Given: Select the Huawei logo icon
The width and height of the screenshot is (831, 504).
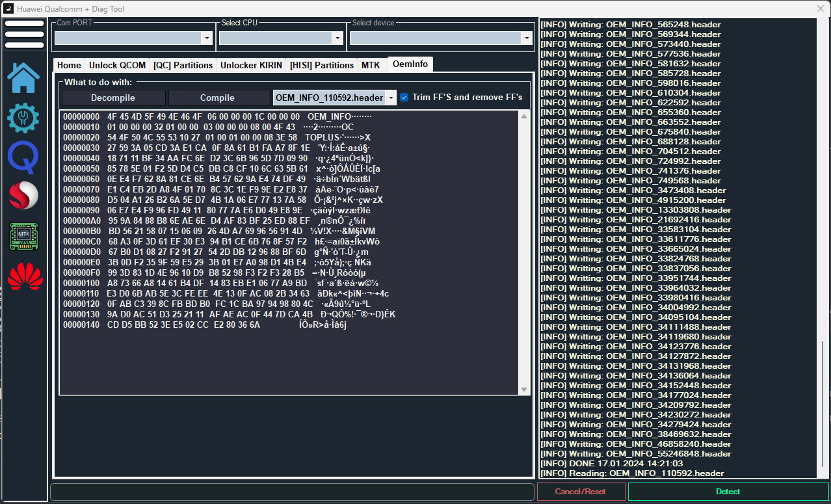Looking at the screenshot, I should coord(25,277).
